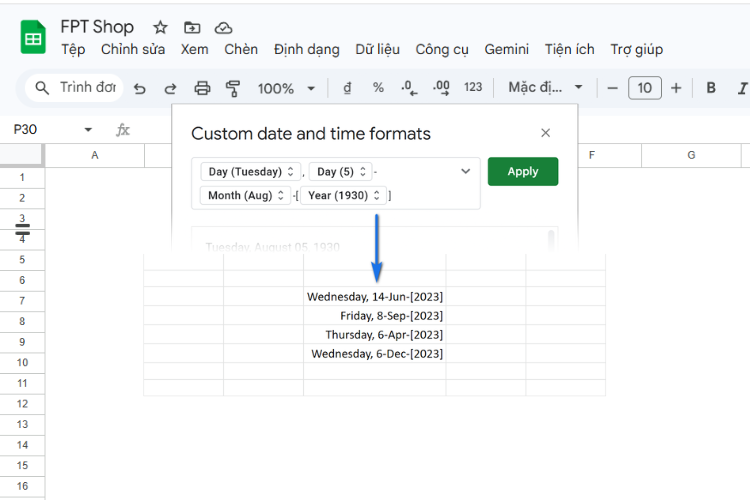
Task: Select the Tuesday, August 05, 1930 preset
Action: (x=273, y=247)
